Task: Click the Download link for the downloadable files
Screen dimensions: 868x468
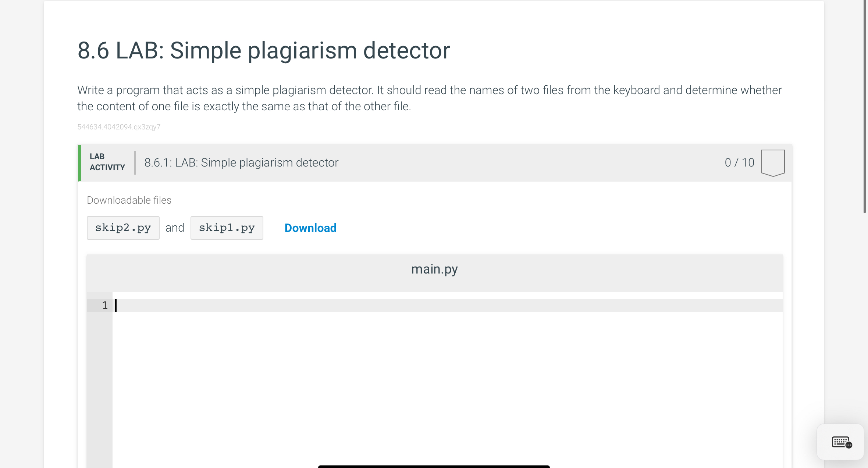Action: [310, 228]
